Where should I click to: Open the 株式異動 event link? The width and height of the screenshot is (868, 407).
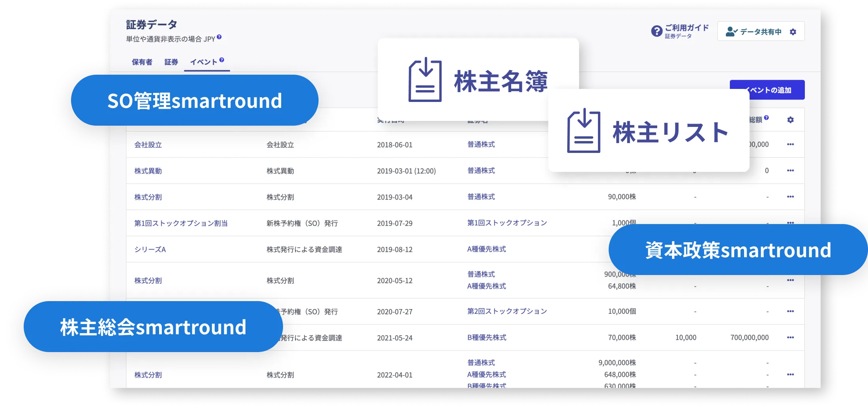[x=148, y=171]
